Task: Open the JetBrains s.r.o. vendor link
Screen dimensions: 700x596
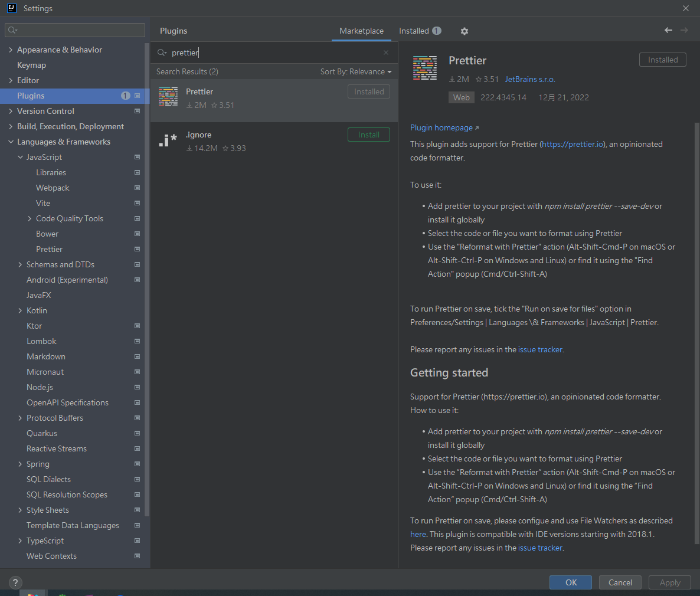Action: pyautogui.click(x=530, y=80)
